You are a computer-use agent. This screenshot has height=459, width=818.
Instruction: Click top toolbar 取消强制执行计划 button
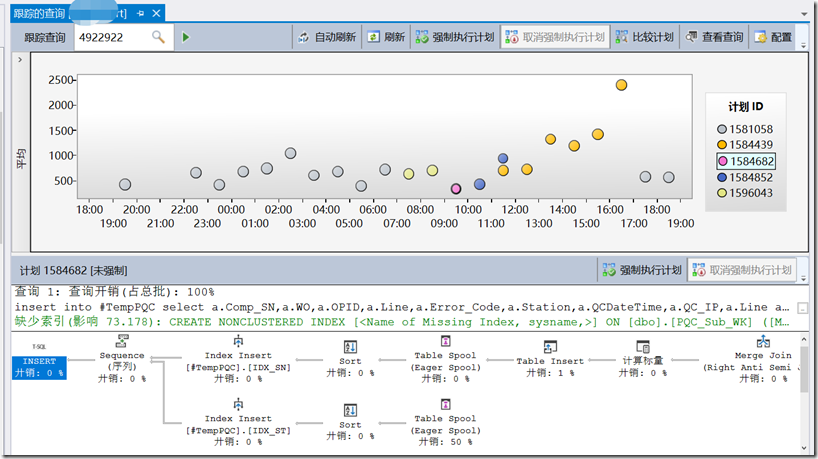pos(555,37)
